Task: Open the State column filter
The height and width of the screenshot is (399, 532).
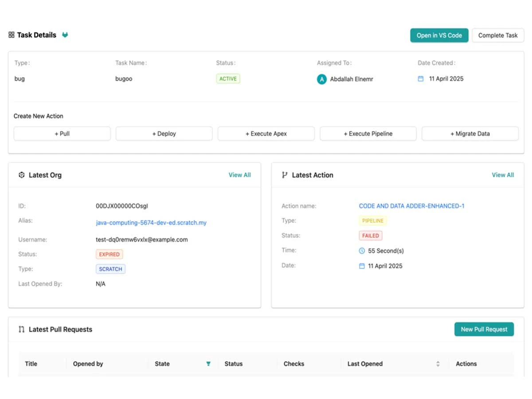Action: [x=208, y=364]
